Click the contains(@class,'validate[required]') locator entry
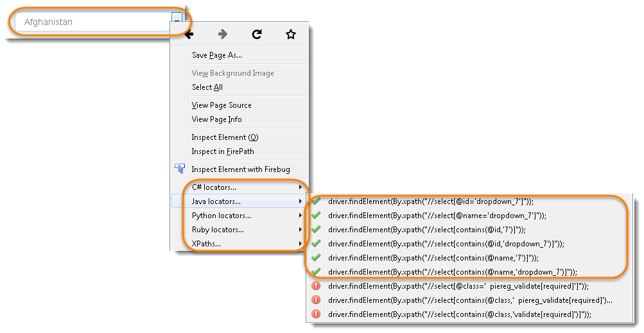This screenshot has height=333, width=644. coord(458,314)
